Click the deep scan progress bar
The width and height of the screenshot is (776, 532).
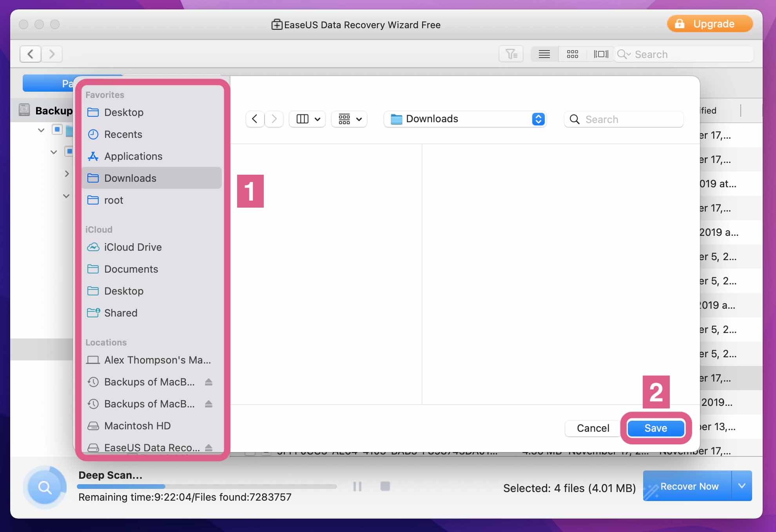coord(207,487)
